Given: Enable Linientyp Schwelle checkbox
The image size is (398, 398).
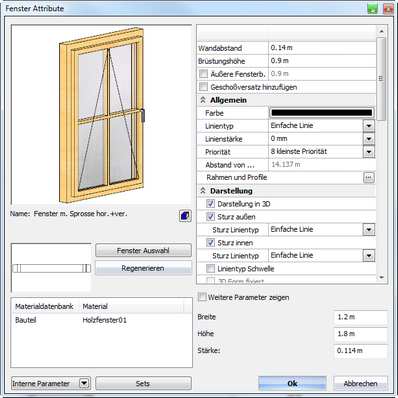Looking at the screenshot, I should point(210,269).
